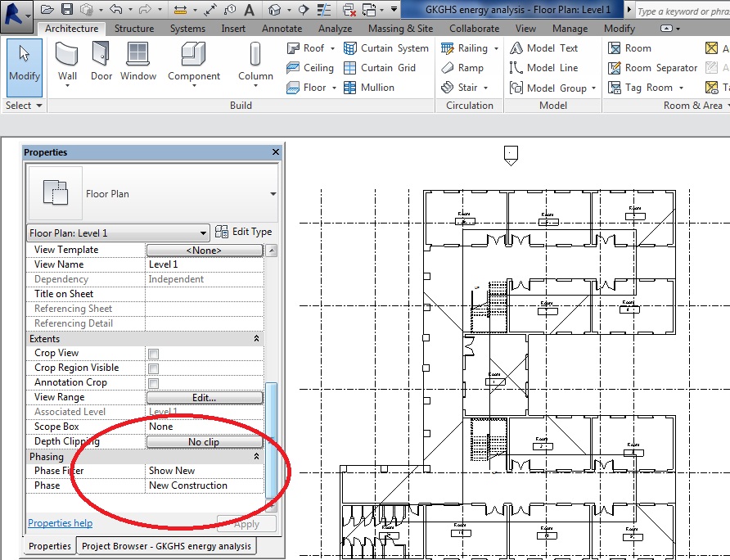Viewport: 730px width, 560px height.
Task: Select the Model Line tool
Action: pyautogui.click(x=543, y=68)
